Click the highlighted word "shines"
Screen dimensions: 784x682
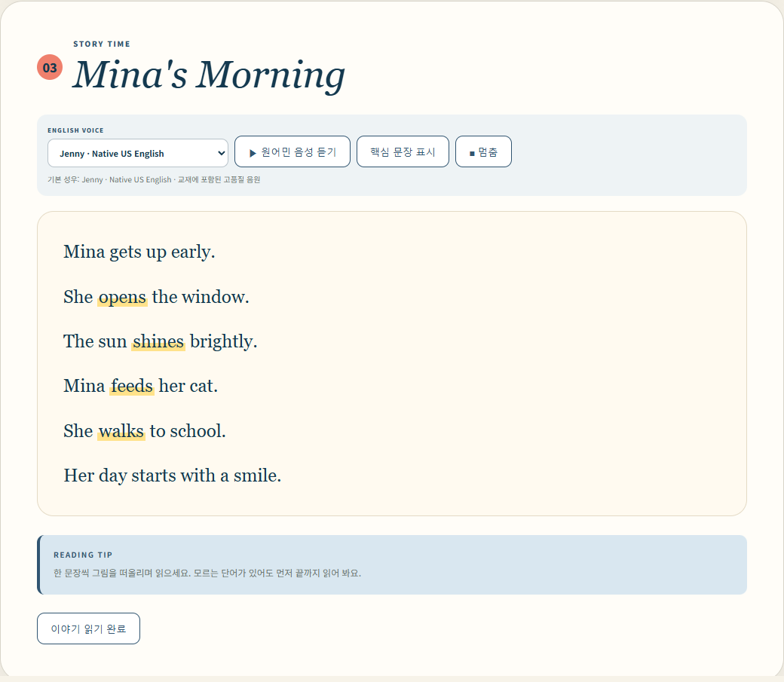(158, 341)
